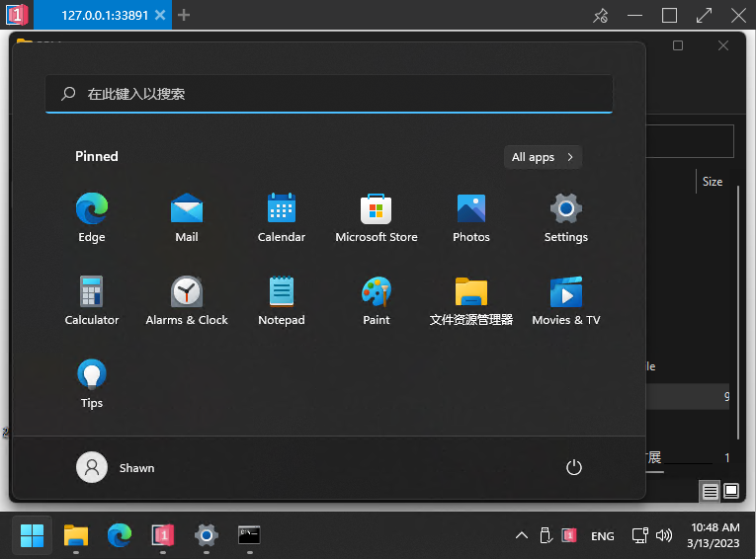The image size is (756, 559).
Task: Show hidden system tray icons
Action: tap(522, 535)
